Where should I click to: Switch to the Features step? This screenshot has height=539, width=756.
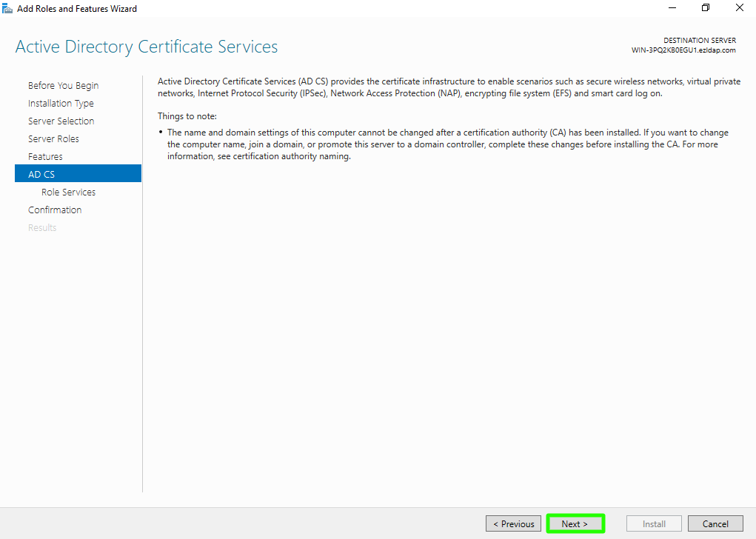tap(45, 156)
